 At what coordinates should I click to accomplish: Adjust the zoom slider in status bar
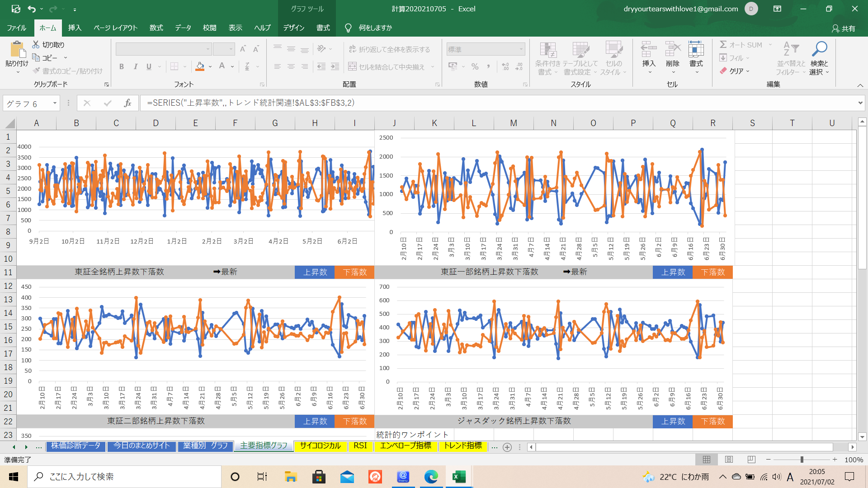(x=802, y=460)
